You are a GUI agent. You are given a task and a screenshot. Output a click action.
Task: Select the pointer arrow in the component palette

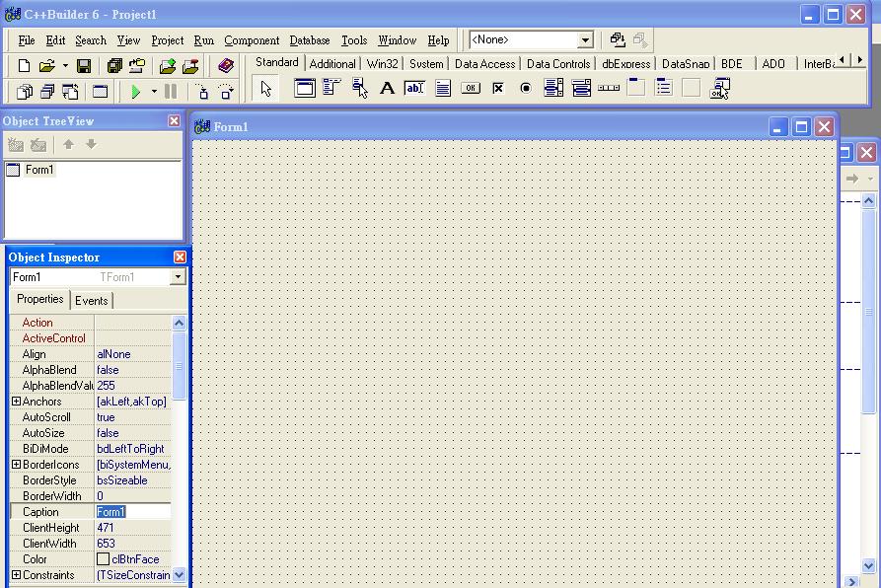pos(265,88)
